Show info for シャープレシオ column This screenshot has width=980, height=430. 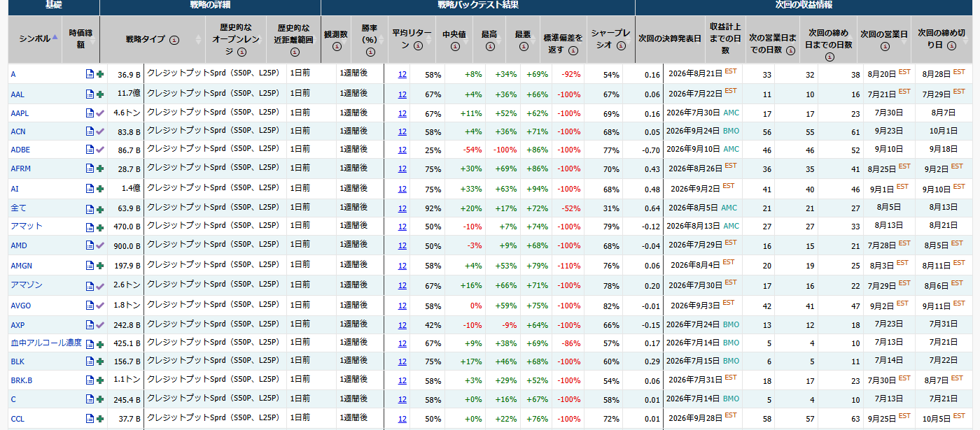tap(620, 45)
